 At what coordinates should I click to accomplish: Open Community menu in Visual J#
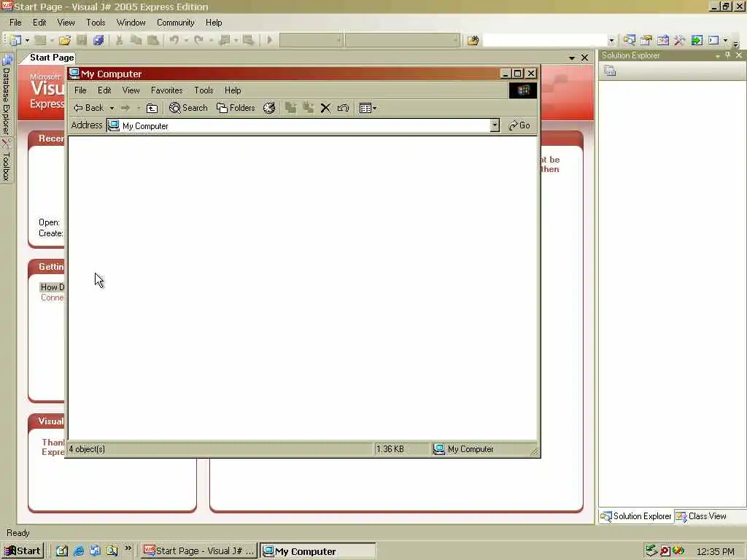coord(176,23)
